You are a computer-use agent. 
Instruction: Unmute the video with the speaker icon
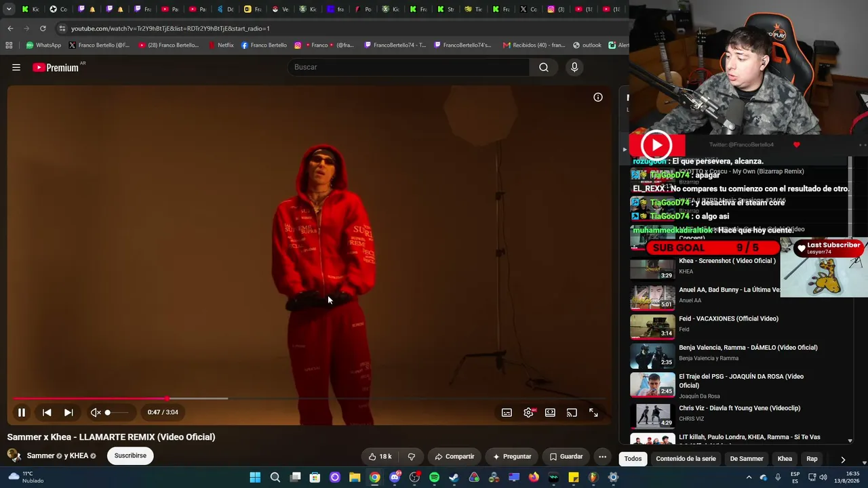pos(96,412)
